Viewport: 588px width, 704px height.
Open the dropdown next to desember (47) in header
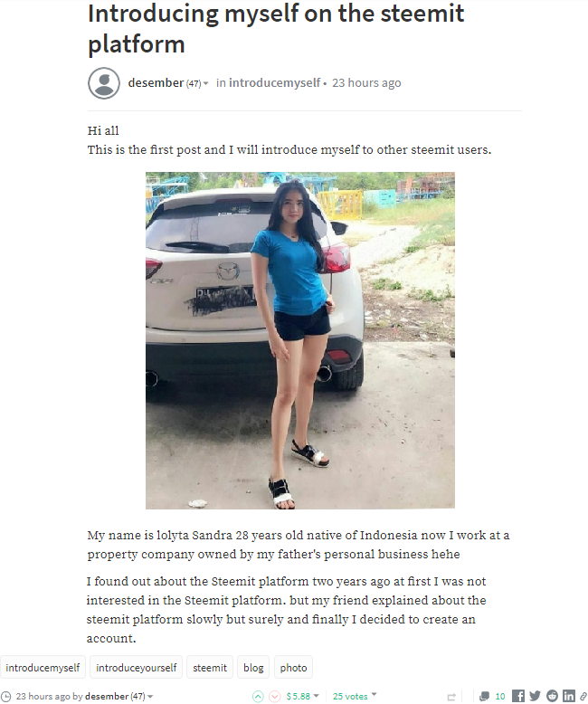(x=206, y=83)
